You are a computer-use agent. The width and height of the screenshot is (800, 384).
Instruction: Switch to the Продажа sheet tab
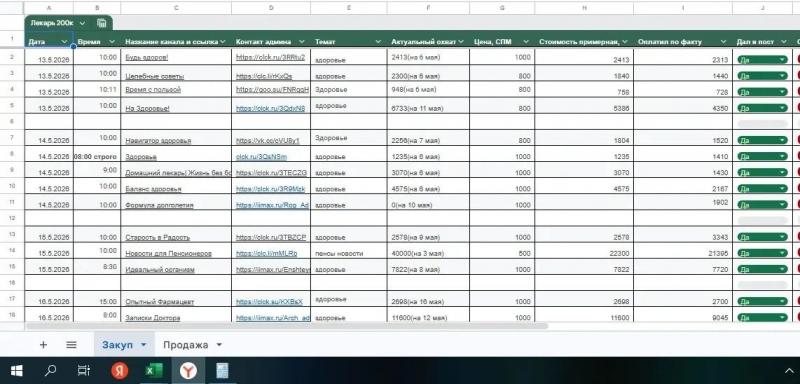pos(186,345)
